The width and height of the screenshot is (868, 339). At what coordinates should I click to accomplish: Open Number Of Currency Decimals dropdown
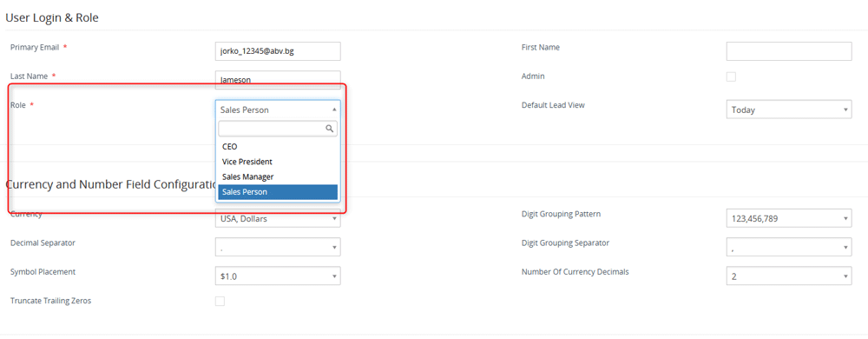point(788,276)
